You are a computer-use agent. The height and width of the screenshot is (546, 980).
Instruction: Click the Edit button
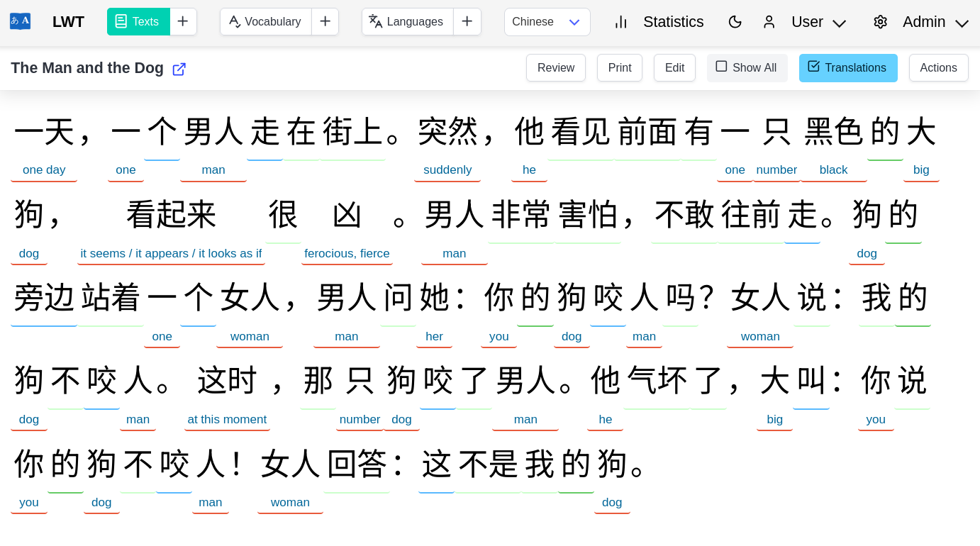674,67
